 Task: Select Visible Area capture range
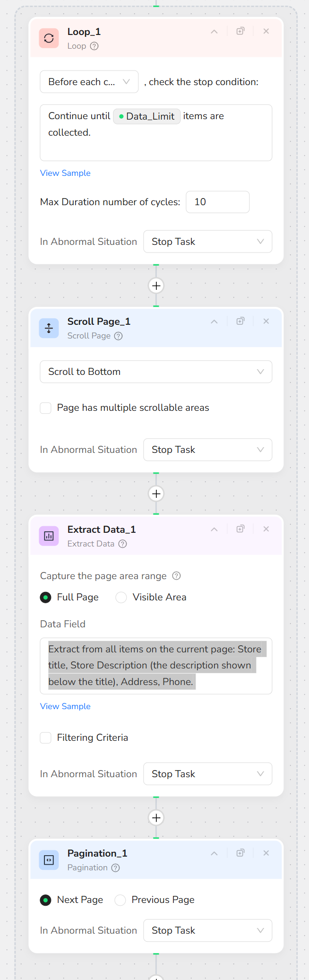(121, 598)
